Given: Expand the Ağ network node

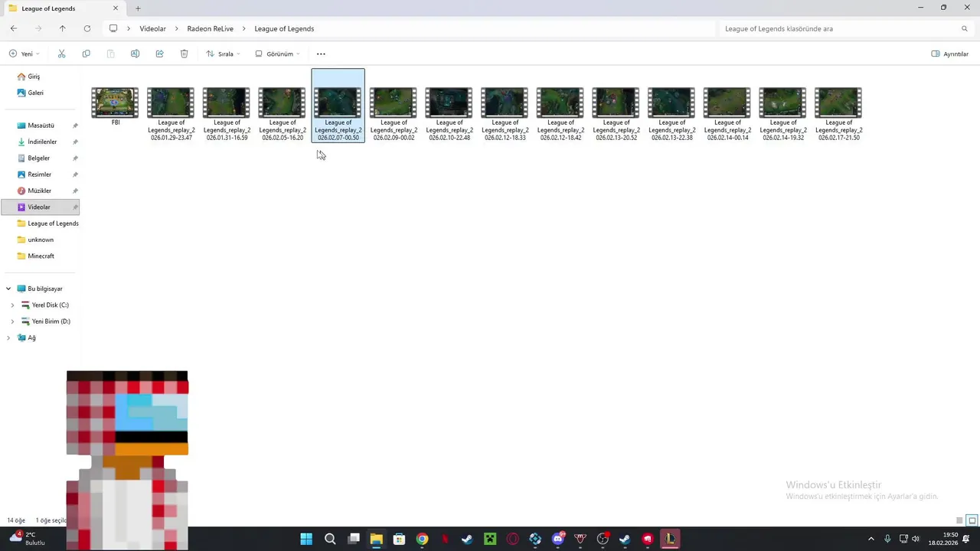Looking at the screenshot, I should pyautogui.click(x=8, y=337).
